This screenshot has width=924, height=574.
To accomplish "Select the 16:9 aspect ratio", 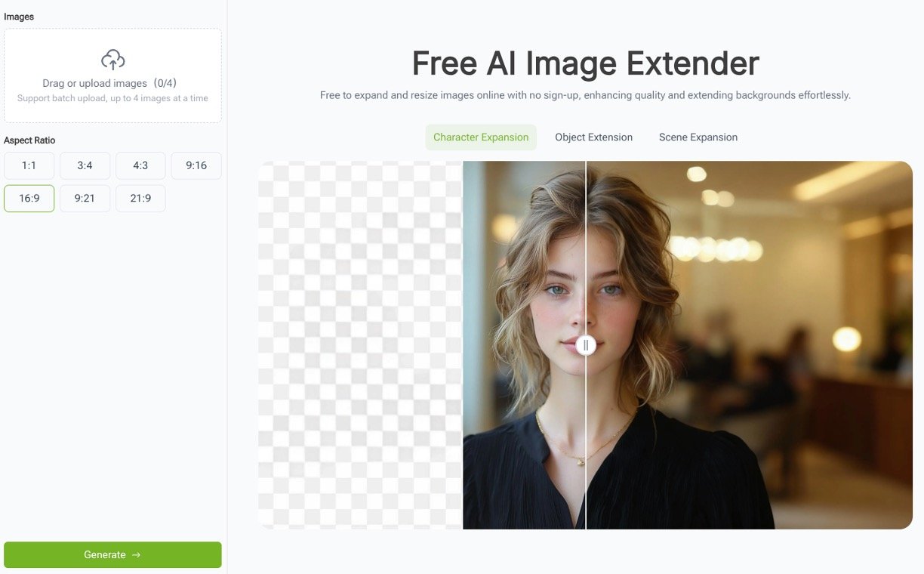I will 29,198.
